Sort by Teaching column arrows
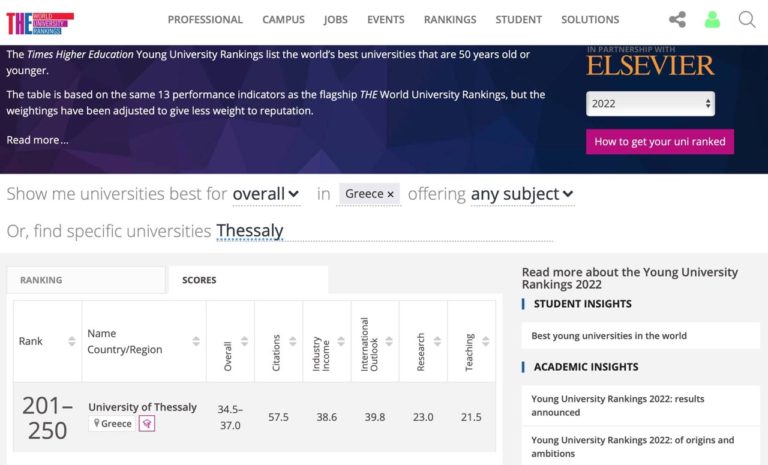 [x=485, y=341]
